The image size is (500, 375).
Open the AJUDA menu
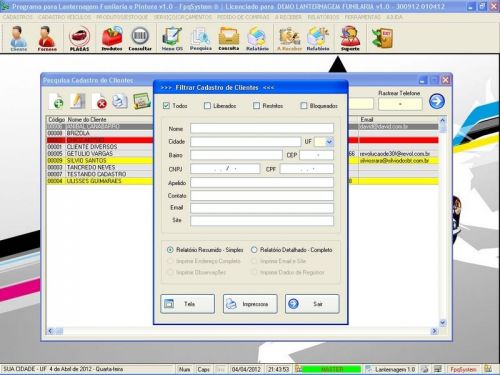coord(394,17)
